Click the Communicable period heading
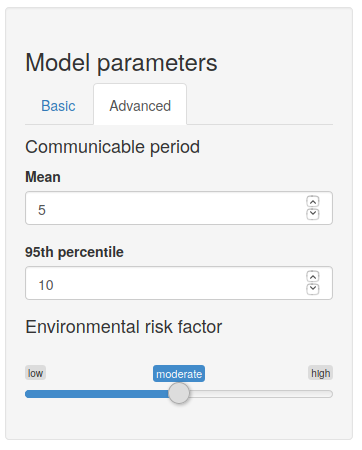 point(113,147)
